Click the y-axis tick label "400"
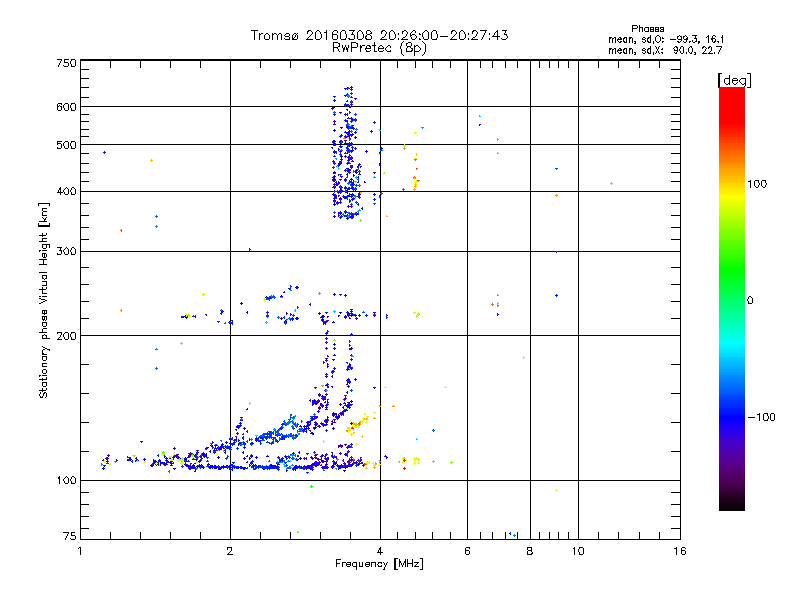 pos(66,192)
